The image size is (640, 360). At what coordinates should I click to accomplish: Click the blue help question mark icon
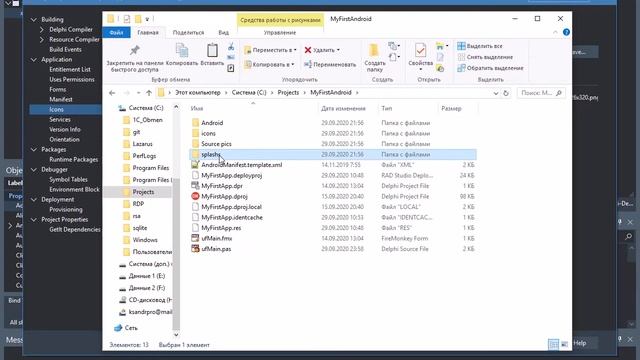point(566,32)
